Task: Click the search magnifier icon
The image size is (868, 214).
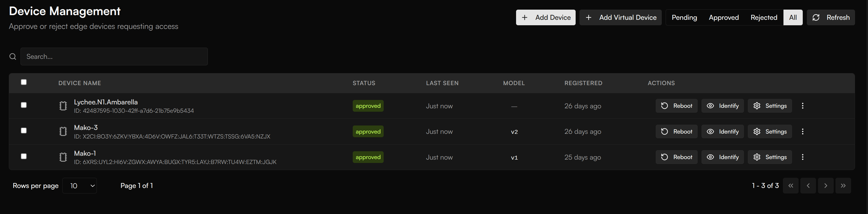Action: pyautogui.click(x=13, y=56)
